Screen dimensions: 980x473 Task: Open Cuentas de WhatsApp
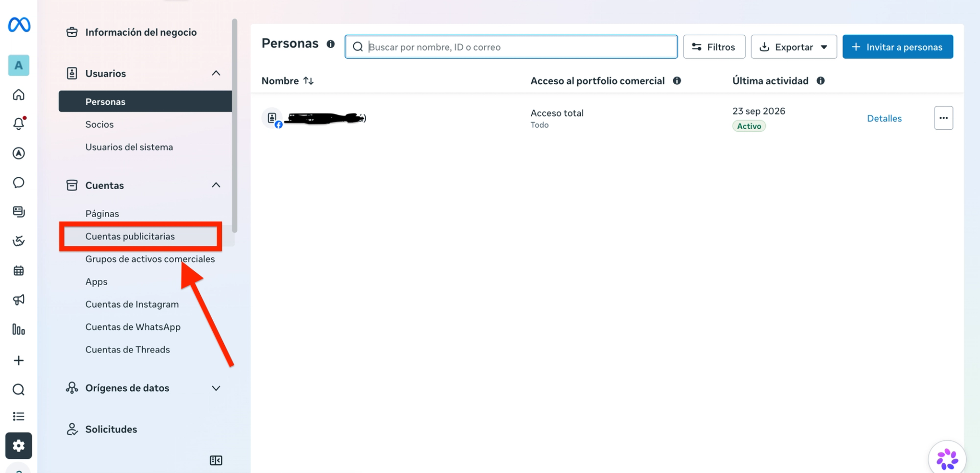coord(133,327)
